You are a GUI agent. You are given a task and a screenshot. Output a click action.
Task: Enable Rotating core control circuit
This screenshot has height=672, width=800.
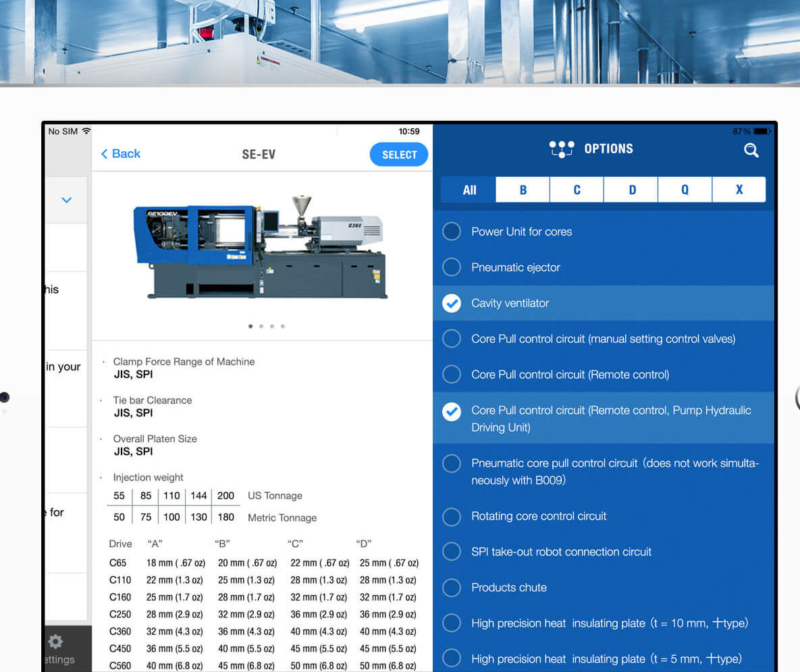[x=452, y=517]
